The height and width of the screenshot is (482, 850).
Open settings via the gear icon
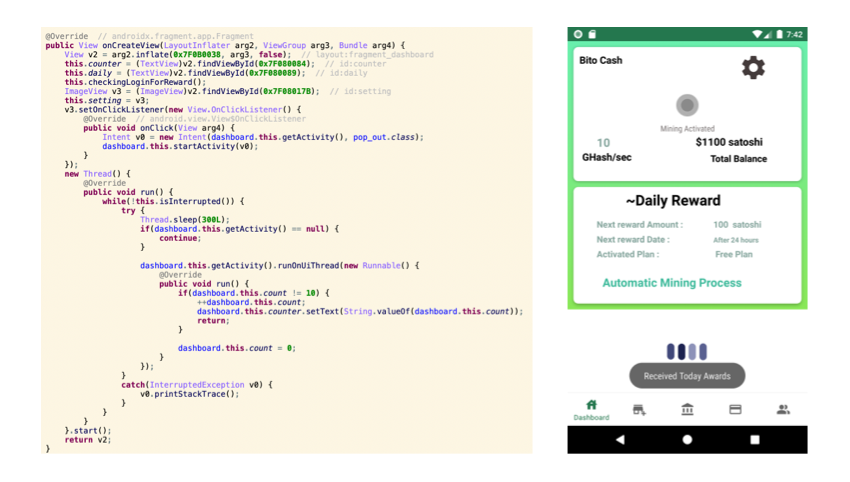coord(752,67)
